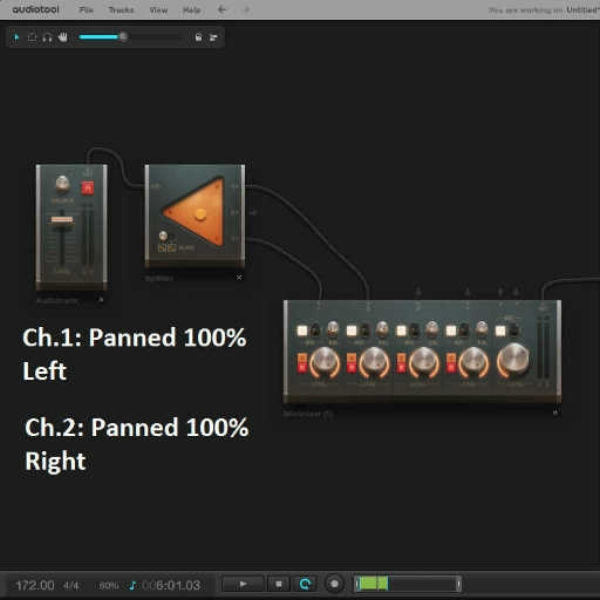
Task: Click the undo back arrow
Action: (222, 10)
